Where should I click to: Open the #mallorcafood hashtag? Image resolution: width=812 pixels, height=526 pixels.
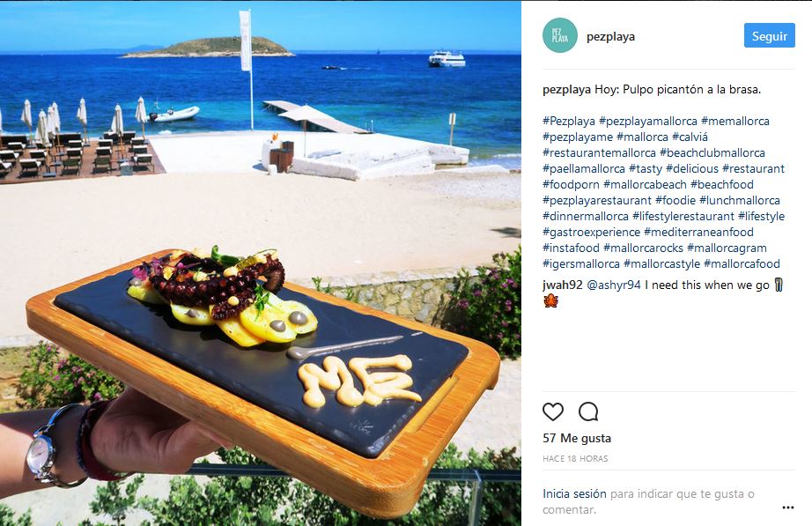(742, 263)
